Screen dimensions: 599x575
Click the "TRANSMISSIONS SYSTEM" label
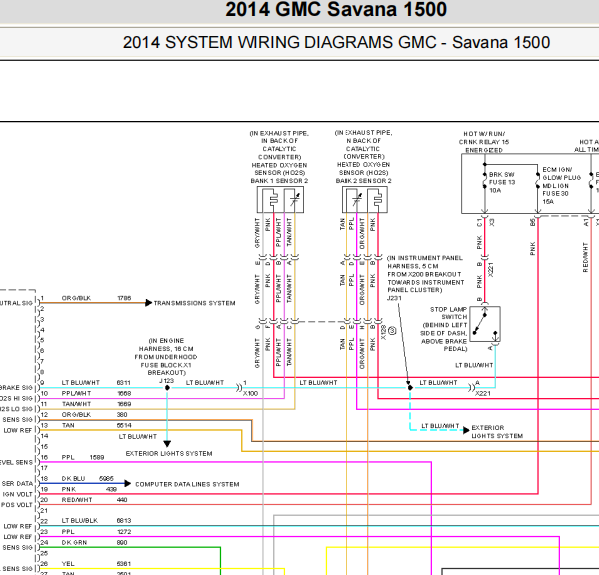[x=194, y=303]
